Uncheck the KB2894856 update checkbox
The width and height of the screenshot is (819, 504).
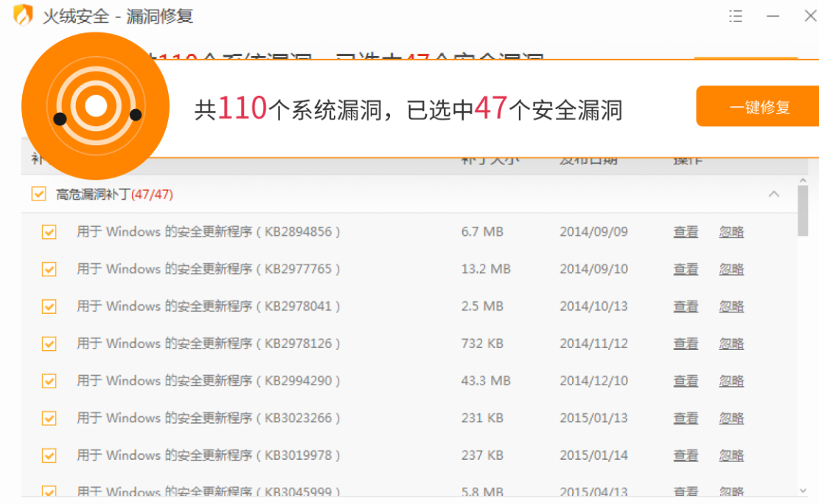pyautogui.click(x=49, y=232)
